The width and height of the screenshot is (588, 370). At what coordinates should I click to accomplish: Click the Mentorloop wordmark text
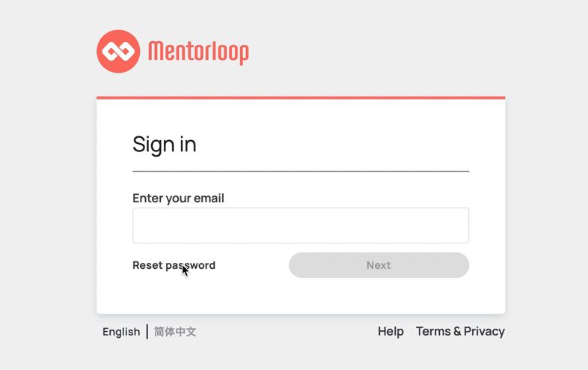click(198, 52)
